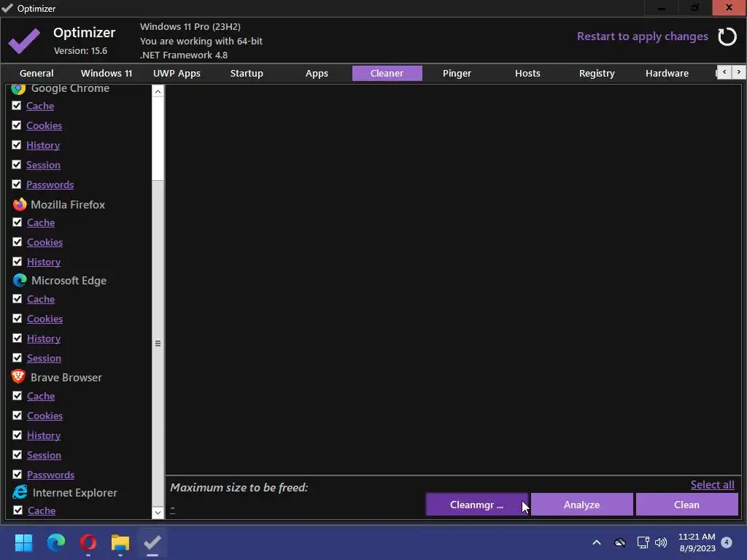The height and width of the screenshot is (560, 747).
Task: Launch Microsoft Edge from the taskbar
Action: click(55, 542)
